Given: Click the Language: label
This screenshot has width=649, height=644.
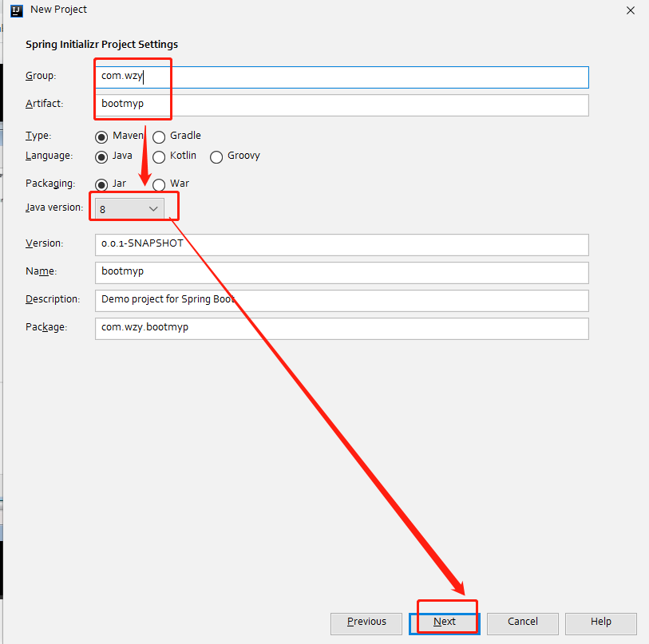Looking at the screenshot, I should [49, 156].
